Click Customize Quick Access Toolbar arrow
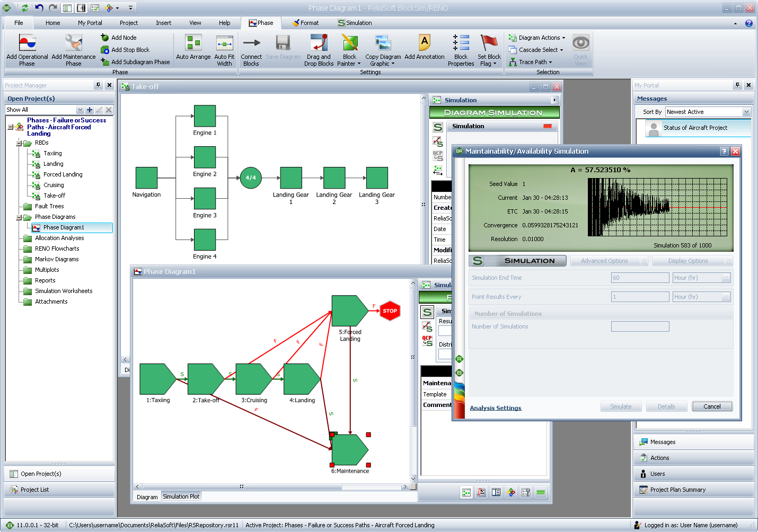 pyautogui.click(x=130, y=8)
